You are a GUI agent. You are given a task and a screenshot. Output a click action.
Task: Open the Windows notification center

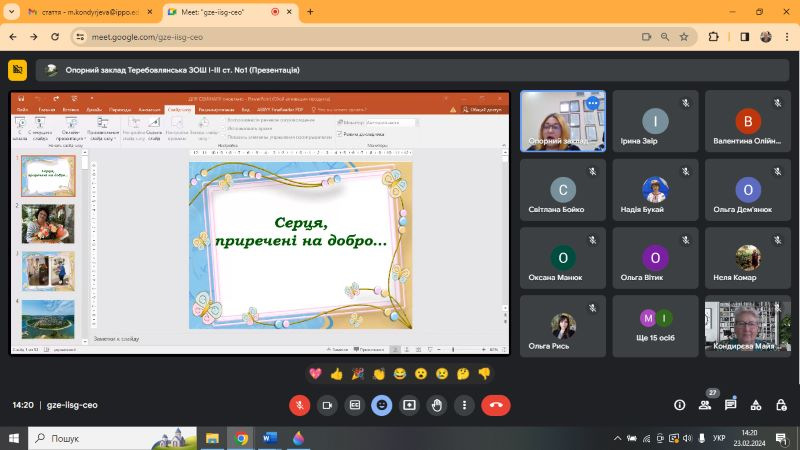click(x=782, y=438)
